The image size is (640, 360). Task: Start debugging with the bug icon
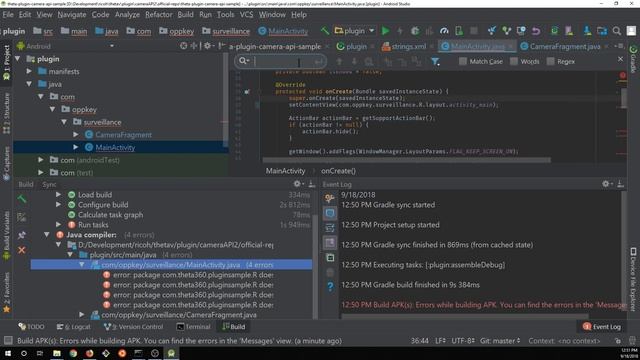pos(415,31)
